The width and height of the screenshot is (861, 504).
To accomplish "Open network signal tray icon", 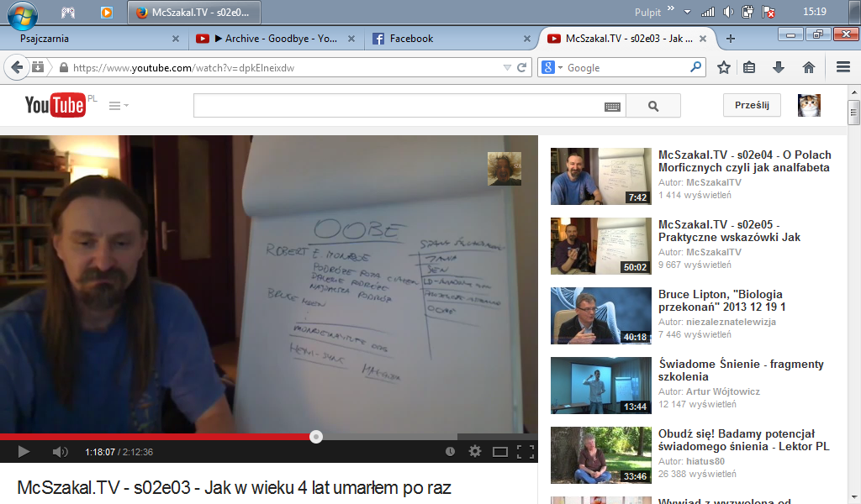I will pos(708,12).
